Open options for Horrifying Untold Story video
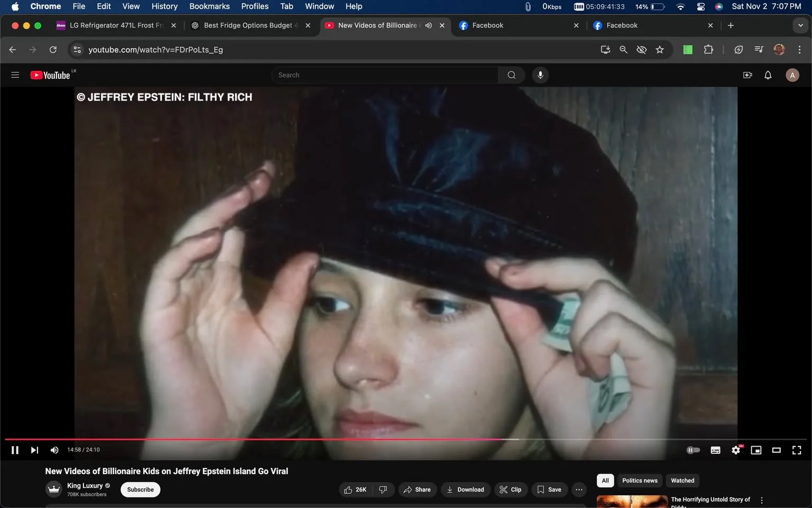Viewport: 812px width, 508px height. click(x=762, y=500)
